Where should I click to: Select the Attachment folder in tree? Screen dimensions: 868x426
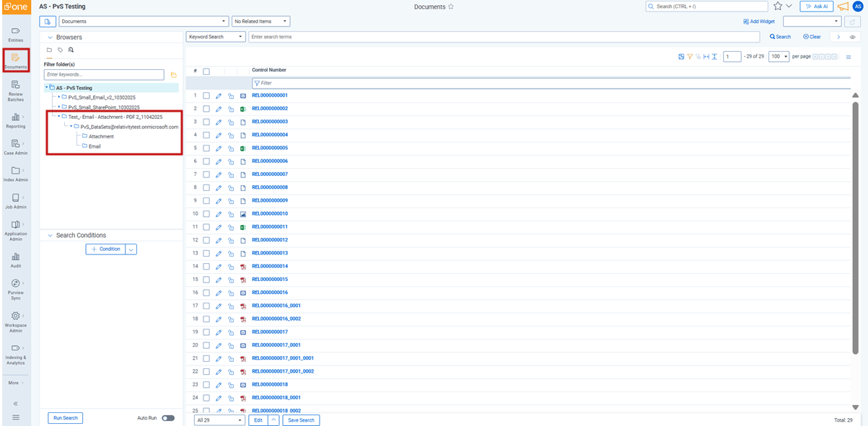tap(101, 136)
